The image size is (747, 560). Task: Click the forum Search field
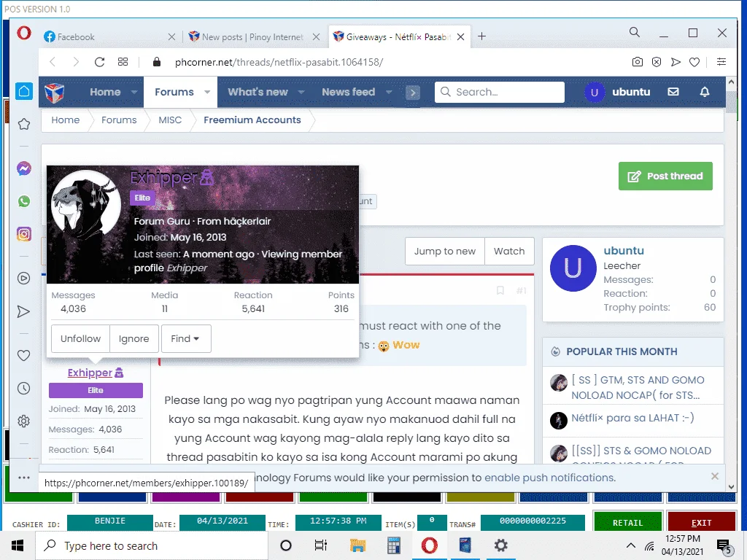pos(499,92)
